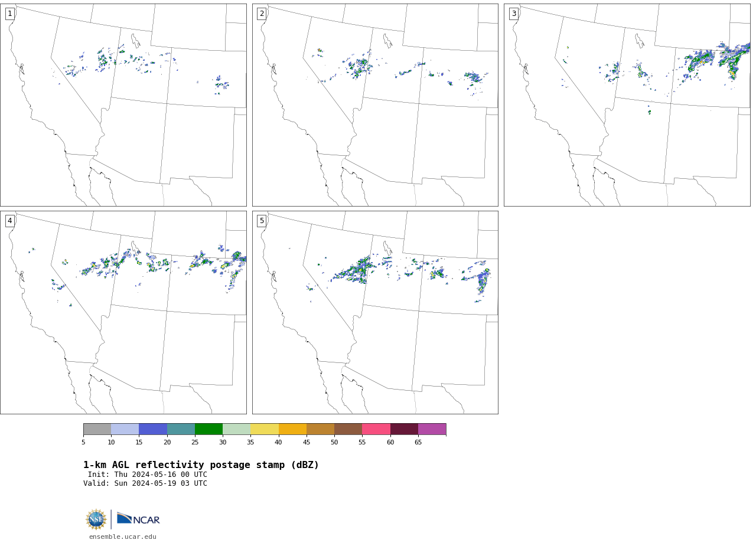The height and width of the screenshot is (543, 756).
Task: Click the colorbar tick label 45
Action: click(307, 442)
